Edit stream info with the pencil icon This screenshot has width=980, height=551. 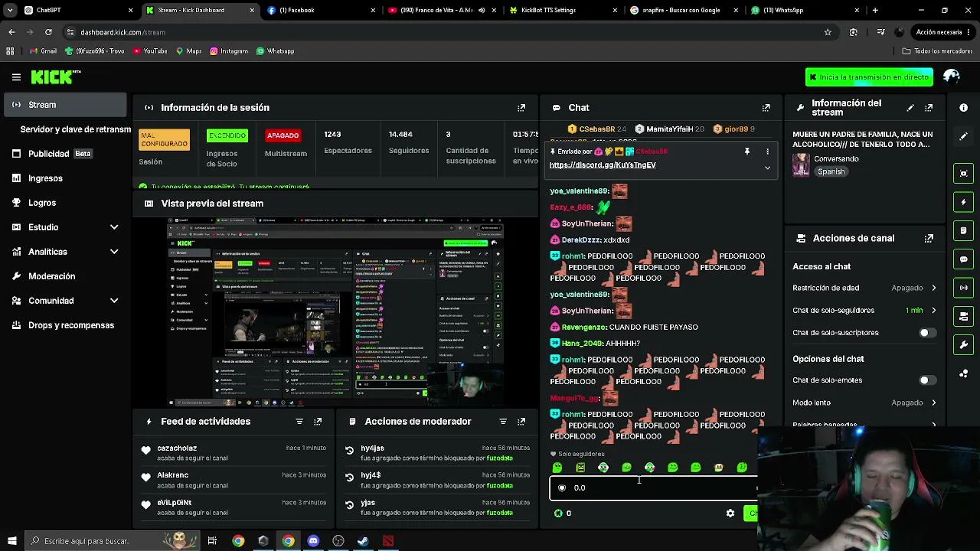(x=910, y=108)
